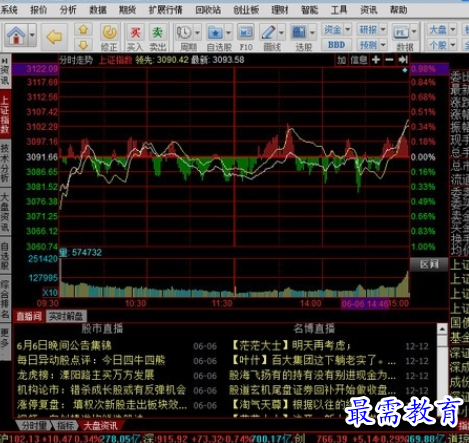Open the 创业板 menu
This screenshot has height=443, width=469.
(246, 10)
